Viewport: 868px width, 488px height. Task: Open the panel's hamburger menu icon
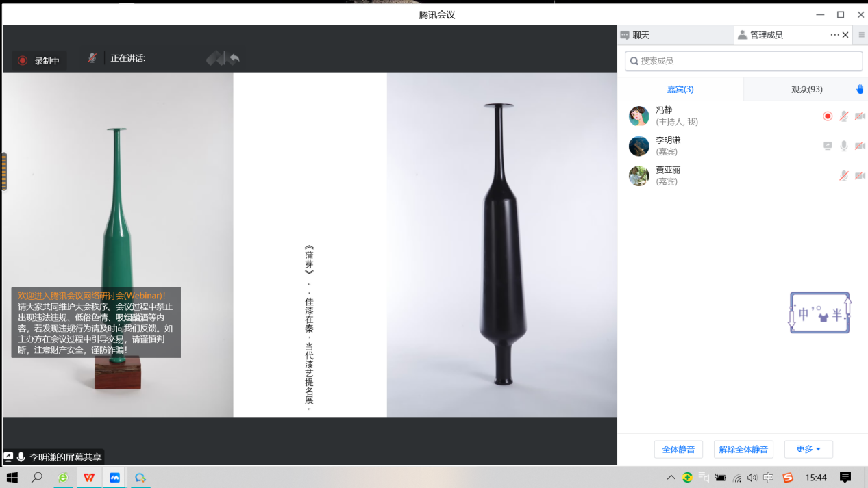(861, 35)
